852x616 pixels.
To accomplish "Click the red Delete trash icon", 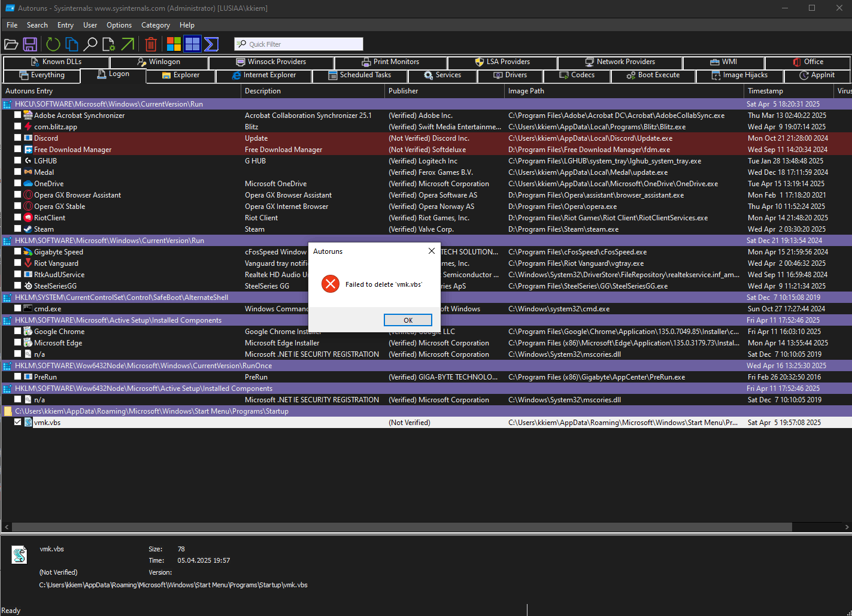I will tap(151, 44).
